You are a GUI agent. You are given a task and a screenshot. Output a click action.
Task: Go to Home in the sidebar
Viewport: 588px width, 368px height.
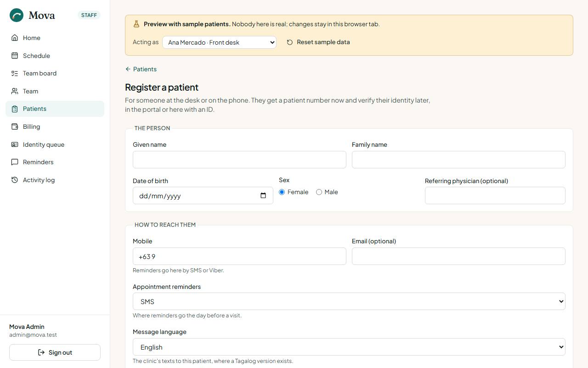55,38
